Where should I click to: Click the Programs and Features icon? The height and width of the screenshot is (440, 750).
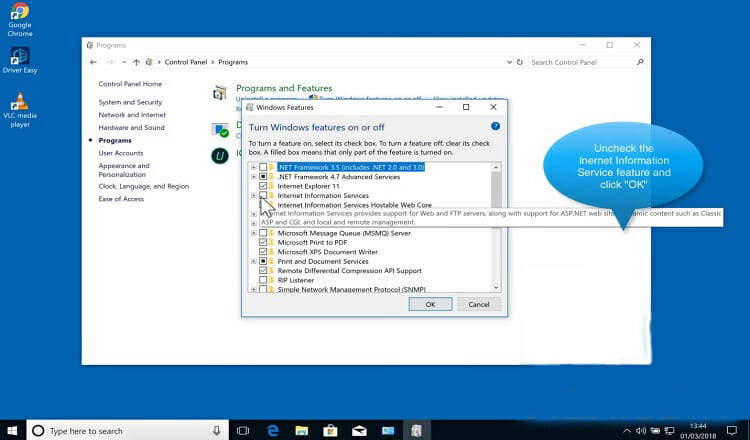coord(220,92)
